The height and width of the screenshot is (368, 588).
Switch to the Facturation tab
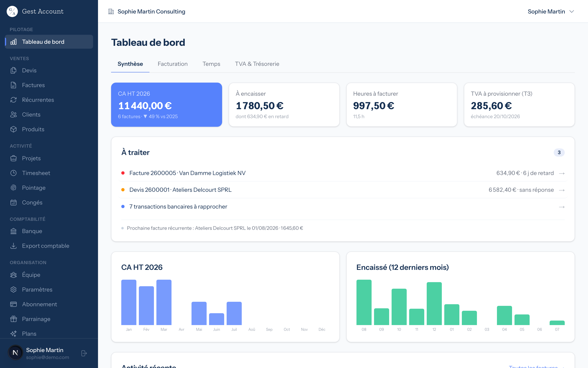(173, 64)
